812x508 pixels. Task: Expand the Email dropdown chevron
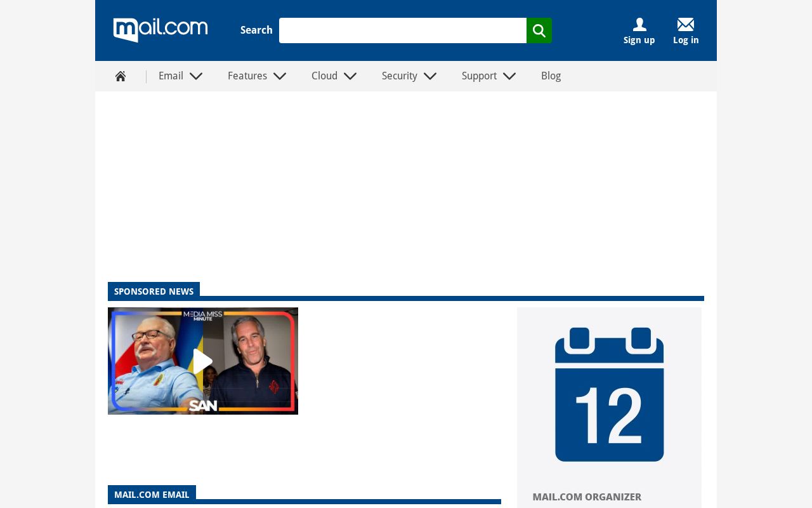pyautogui.click(x=196, y=76)
